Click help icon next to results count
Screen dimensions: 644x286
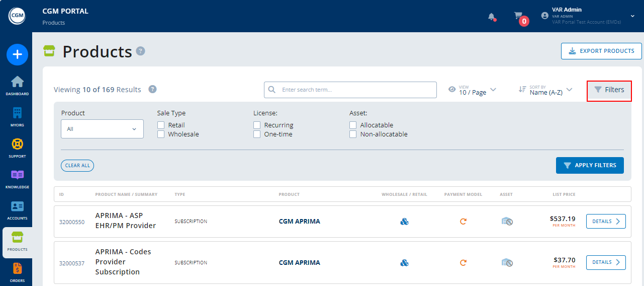click(x=152, y=89)
